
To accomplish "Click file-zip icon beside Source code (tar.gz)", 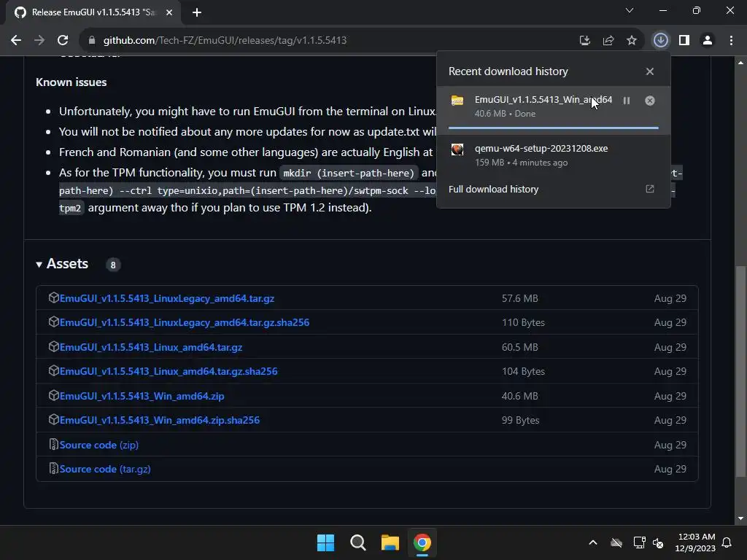I will click(x=53, y=469).
